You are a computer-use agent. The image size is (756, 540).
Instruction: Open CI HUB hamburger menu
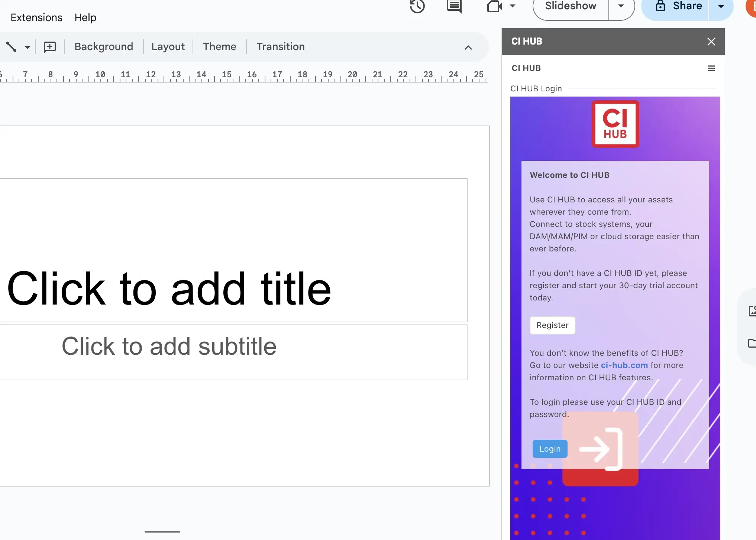click(711, 68)
